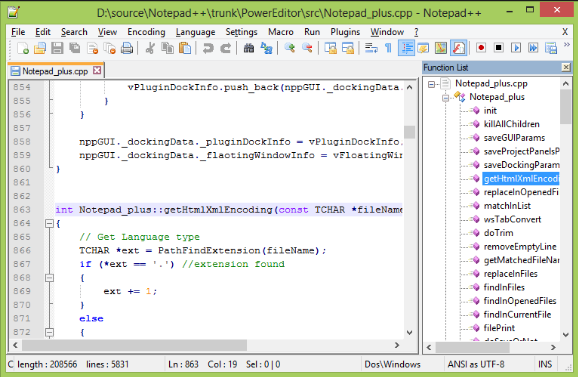The height and width of the screenshot is (377, 578).
Task: Select findInFiles function entry
Action: click(504, 287)
